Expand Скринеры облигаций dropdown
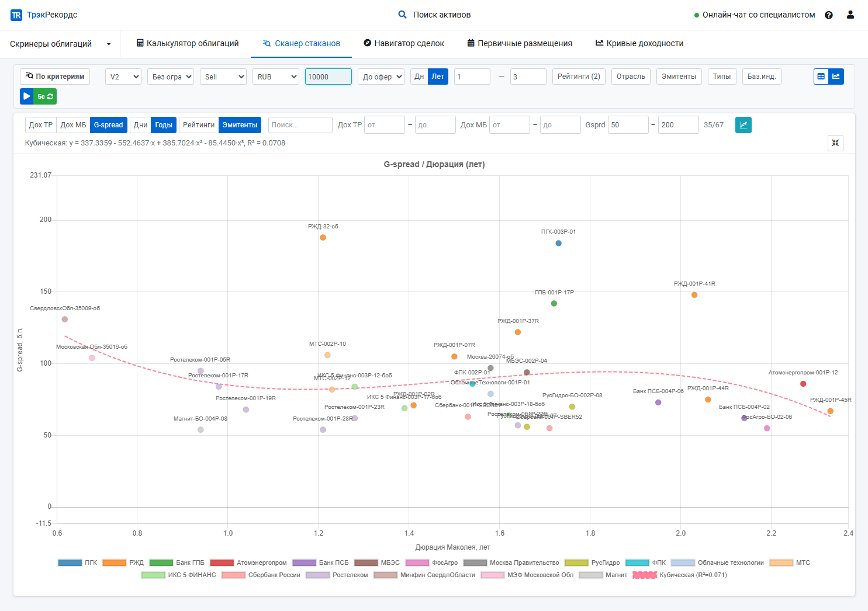This screenshot has width=868, height=611. pyautogui.click(x=60, y=44)
